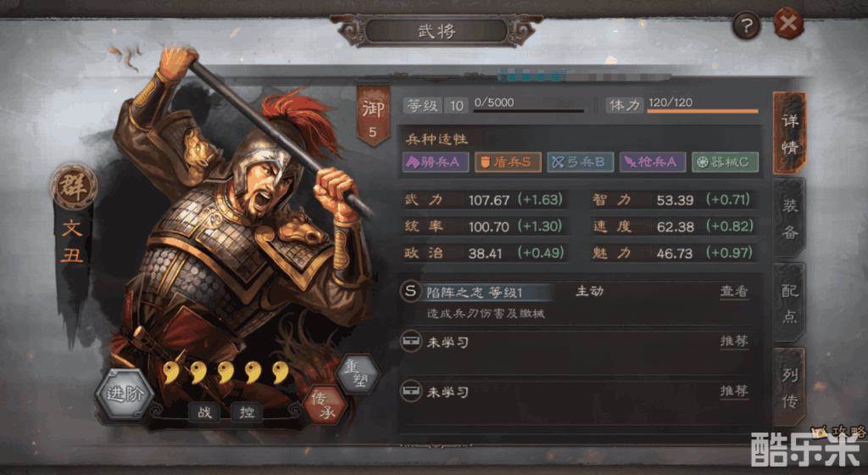Click the 战 tag below the portrait
The width and height of the screenshot is (868, 475).
point(205,412)
